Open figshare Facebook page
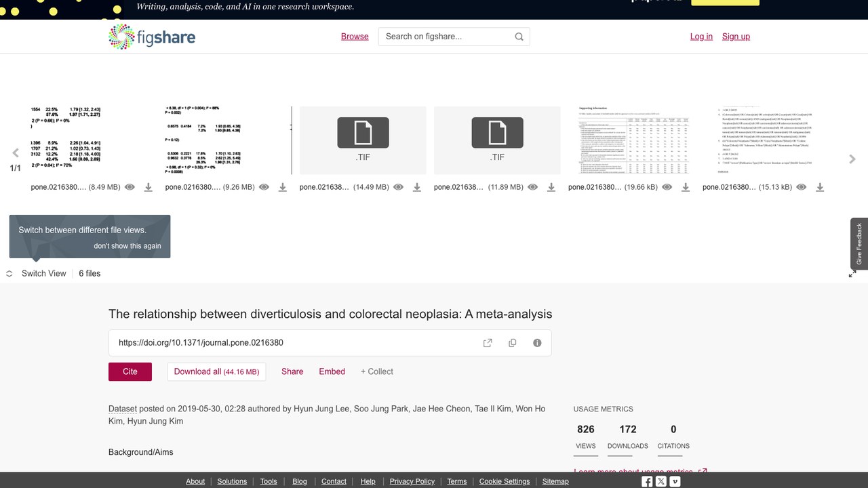The image size is (868, 488). point(647,481)
